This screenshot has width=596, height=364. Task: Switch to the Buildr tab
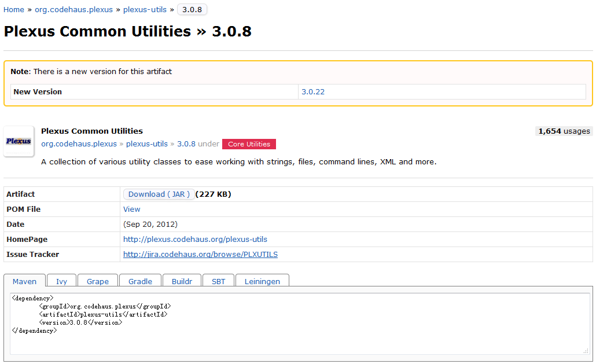point(182,281)
